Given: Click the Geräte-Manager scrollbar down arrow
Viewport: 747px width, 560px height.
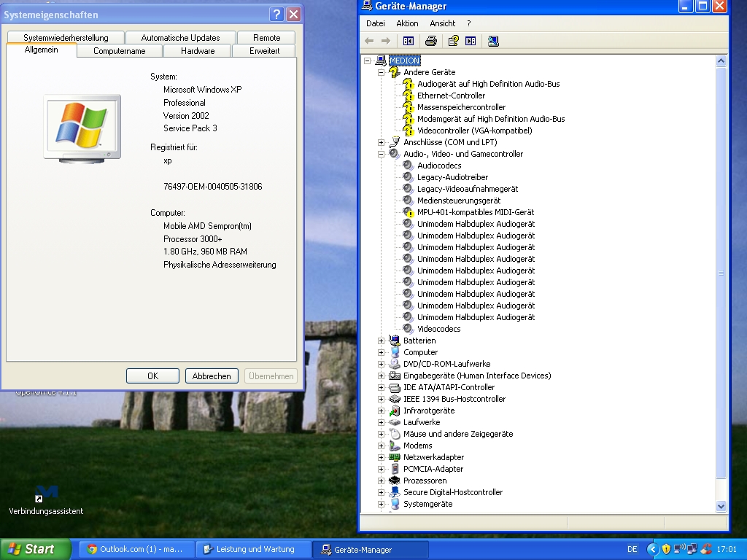Looking at the screenshot, I should click(721, 507).
